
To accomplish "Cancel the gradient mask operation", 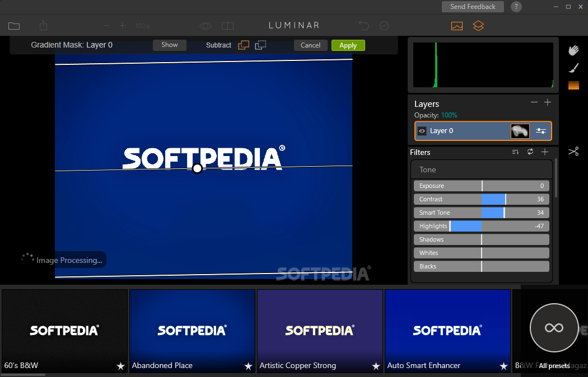I will click(x=310, y=45).
